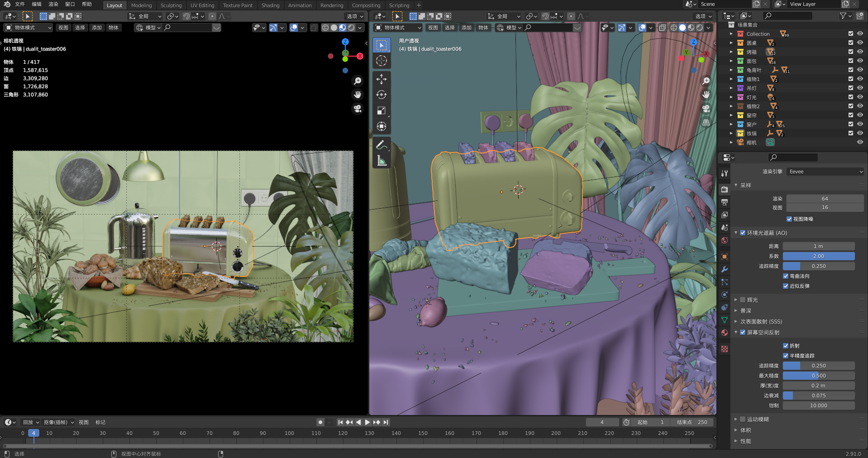Image resolution: width=868 pixels, height=458 pixels.
Task: Open the Modifier properties tab (wrench icon)
Action: click(x=724, y=269)
